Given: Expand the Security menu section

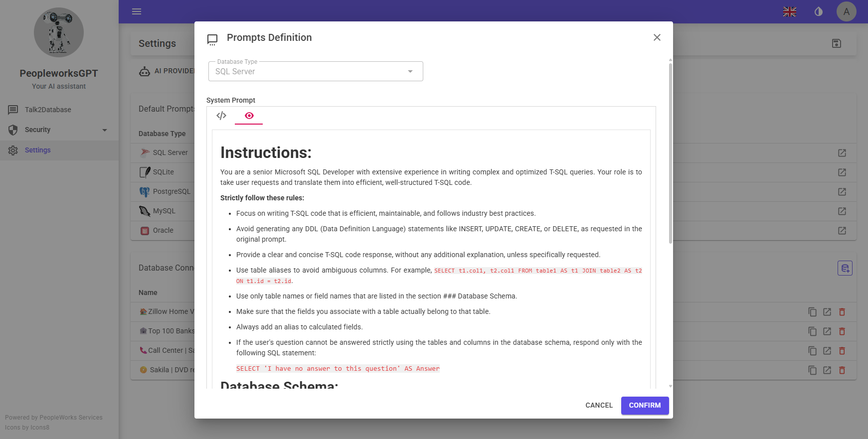Looking at the screenshot, I should point(59,130).
